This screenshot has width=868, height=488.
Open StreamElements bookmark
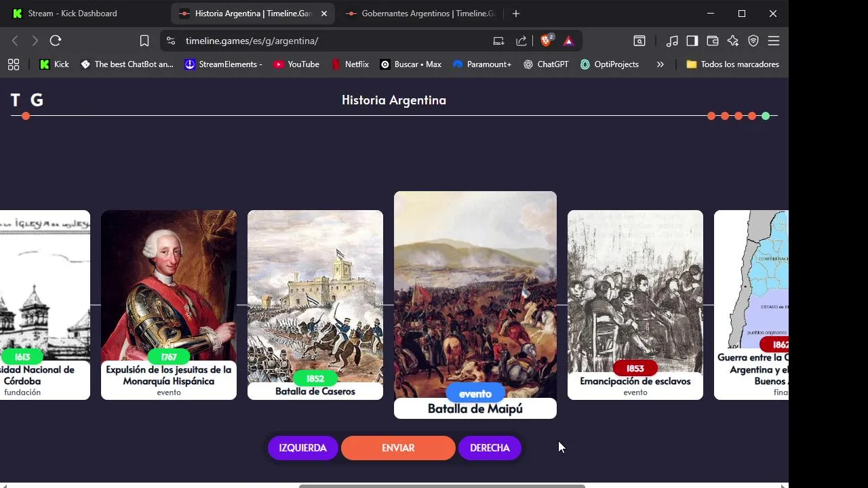coord(224,64)
